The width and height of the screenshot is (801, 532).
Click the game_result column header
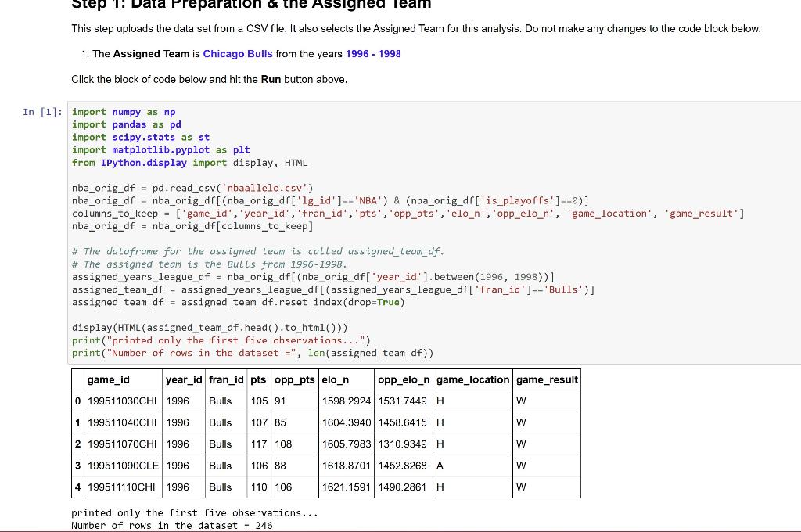click(x=545, y=379)
